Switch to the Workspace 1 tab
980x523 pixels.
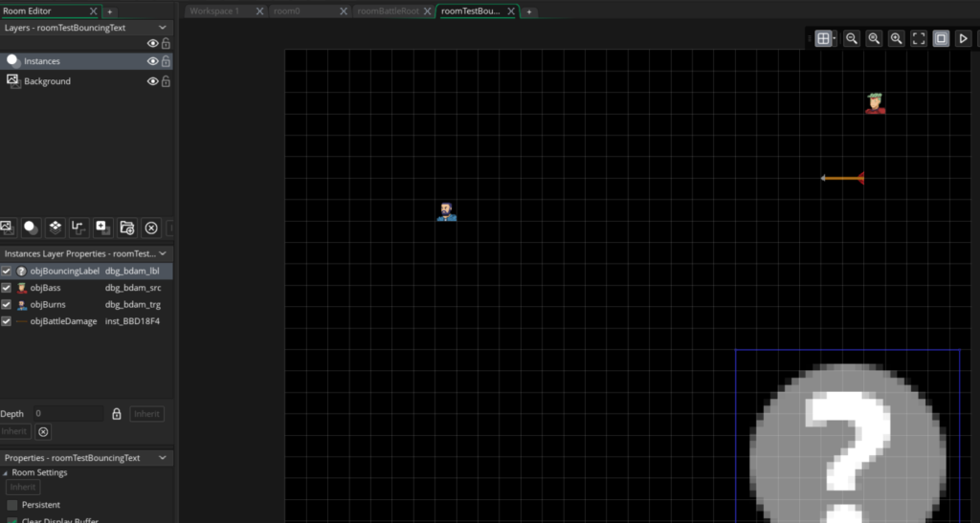214,11
